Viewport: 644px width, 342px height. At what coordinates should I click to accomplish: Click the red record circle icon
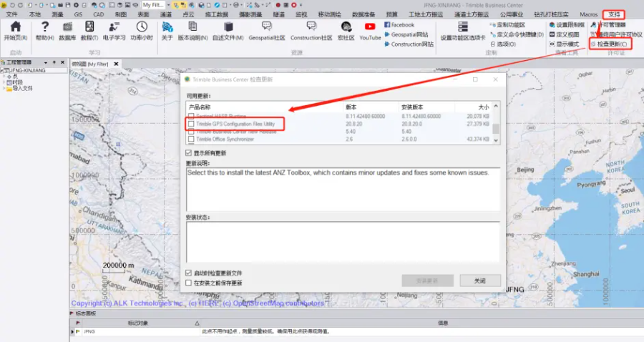pyautogui.click(x=278, y=5)
